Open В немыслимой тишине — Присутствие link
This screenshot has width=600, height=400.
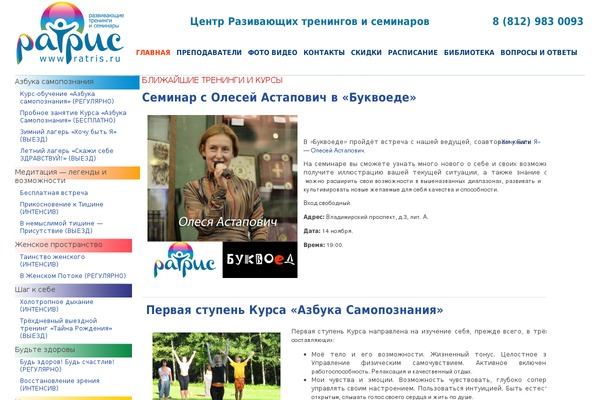click(x=61, y=227)
